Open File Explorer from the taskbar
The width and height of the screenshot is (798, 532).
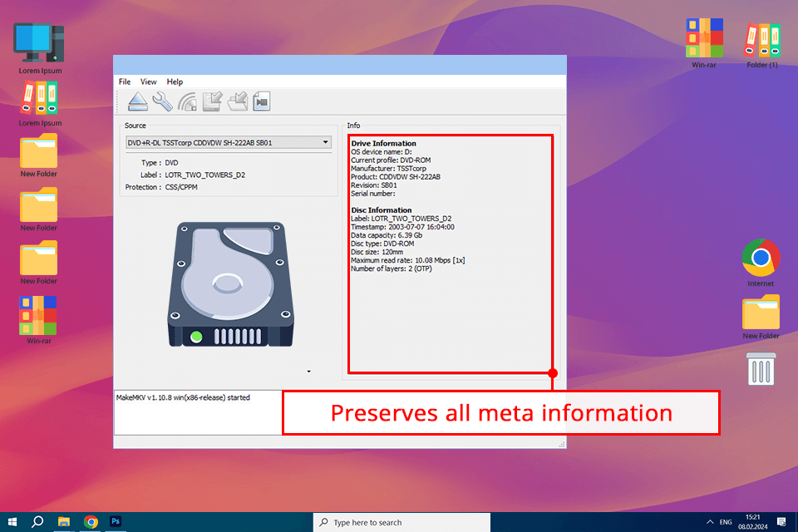point(64,522)
